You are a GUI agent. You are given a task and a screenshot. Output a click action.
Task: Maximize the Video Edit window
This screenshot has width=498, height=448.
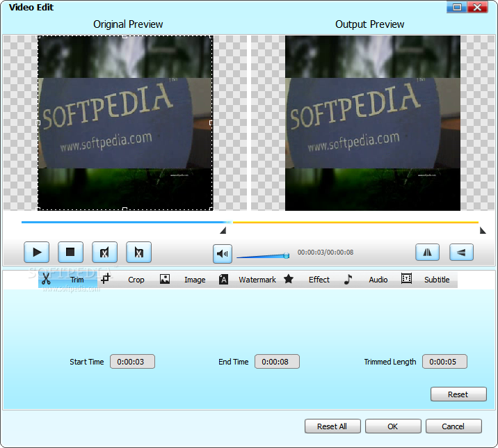click(457, 8)
